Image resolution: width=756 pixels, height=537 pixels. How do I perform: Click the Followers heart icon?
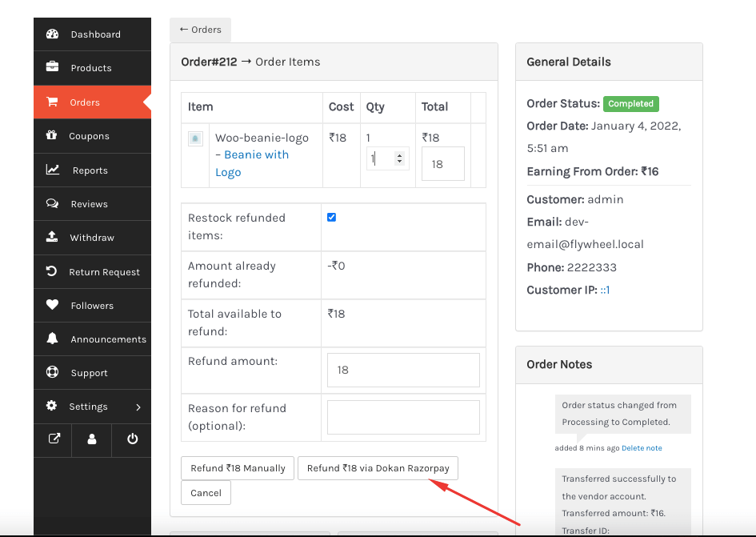tap(52, 305)
